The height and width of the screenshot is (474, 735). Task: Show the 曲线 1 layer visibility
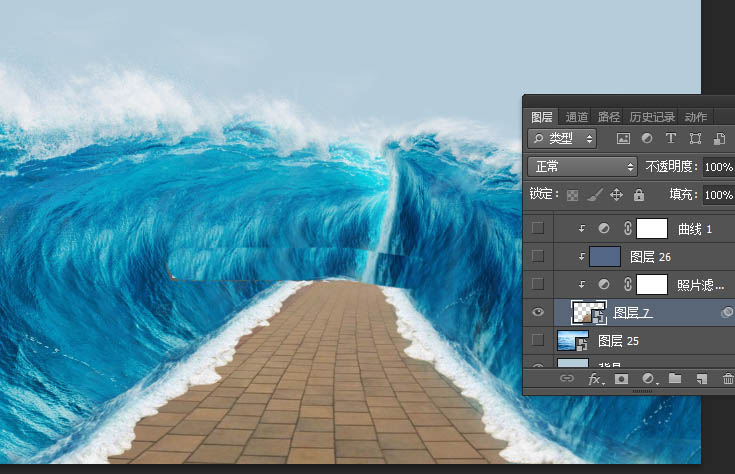538,228
